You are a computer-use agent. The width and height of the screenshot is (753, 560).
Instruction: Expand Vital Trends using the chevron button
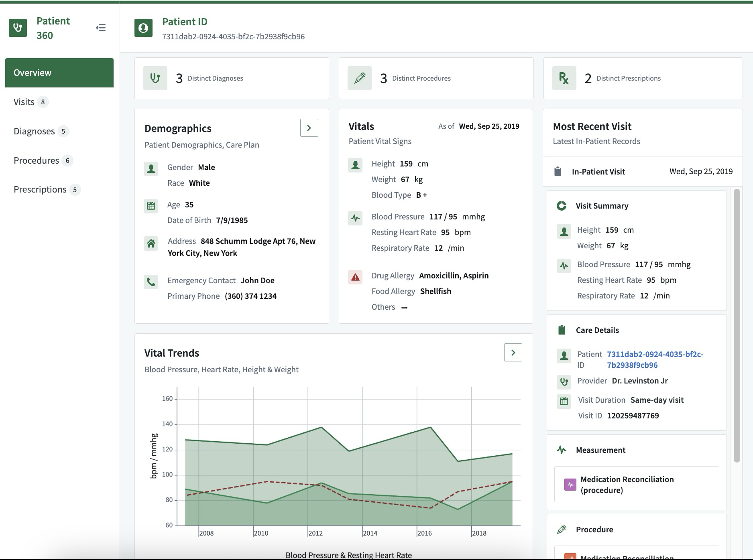pyautogui.click(x=513, y=353)
